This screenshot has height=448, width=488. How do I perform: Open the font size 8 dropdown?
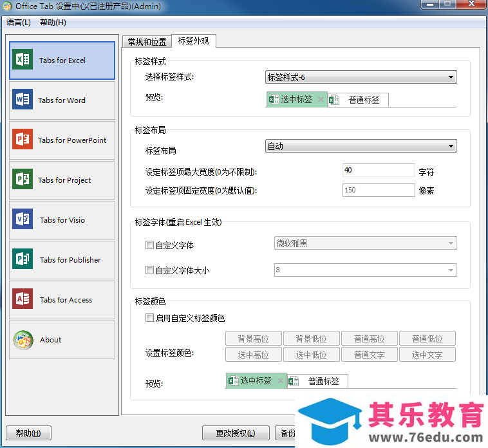pos(365,270)
